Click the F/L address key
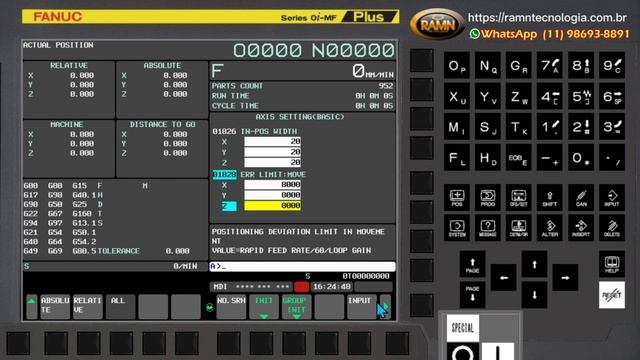The height and width of the screenshot is (360, 640). pos(457,158)
